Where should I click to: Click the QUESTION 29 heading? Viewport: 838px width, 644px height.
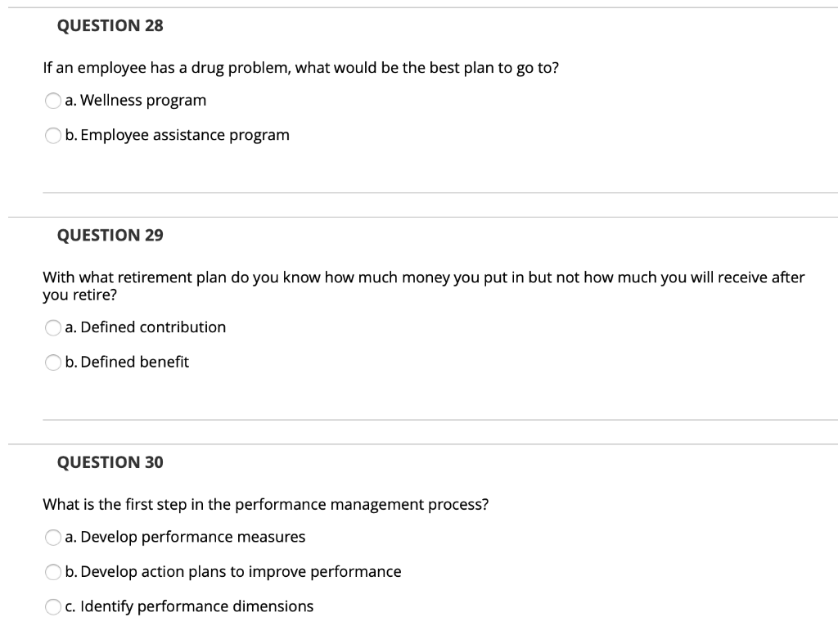pyautogui.click(x=110, y=235)
